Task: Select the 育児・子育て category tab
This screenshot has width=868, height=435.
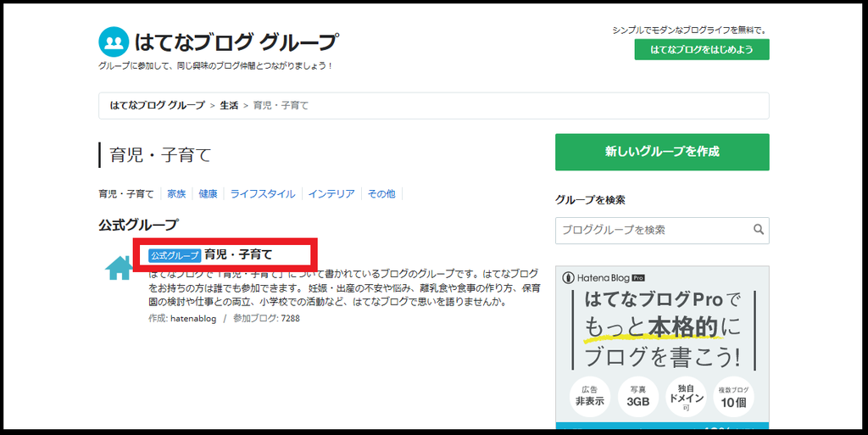Action: point(126,193)
